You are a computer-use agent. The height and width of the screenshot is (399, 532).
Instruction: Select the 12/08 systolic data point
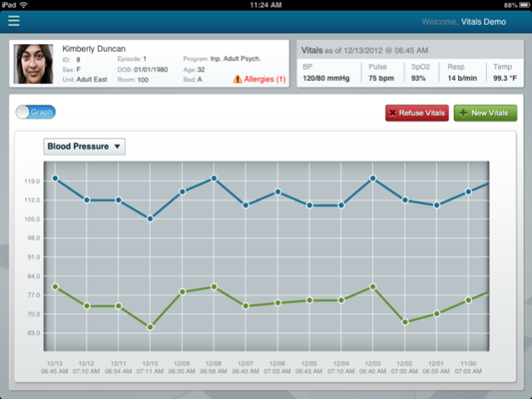click(214, 179)
